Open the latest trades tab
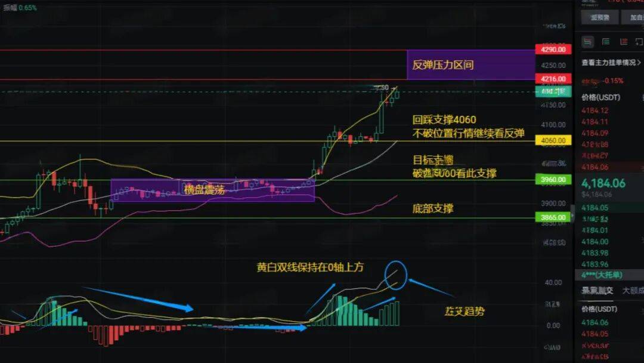The image size is (644, 363). (597, 290)
